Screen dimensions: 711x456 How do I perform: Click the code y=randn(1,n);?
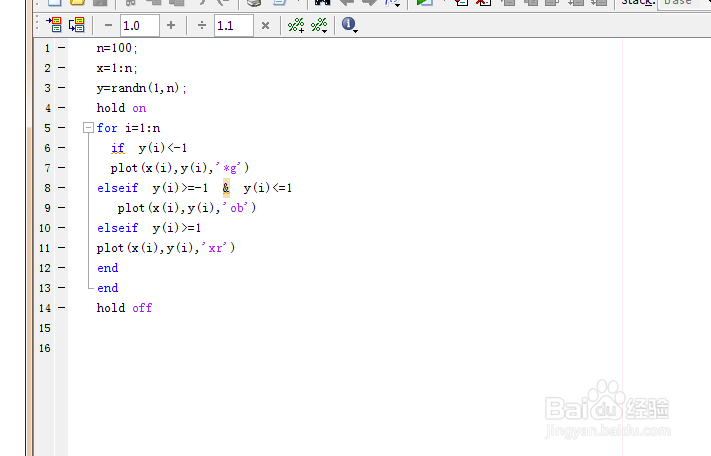point(141,88)
